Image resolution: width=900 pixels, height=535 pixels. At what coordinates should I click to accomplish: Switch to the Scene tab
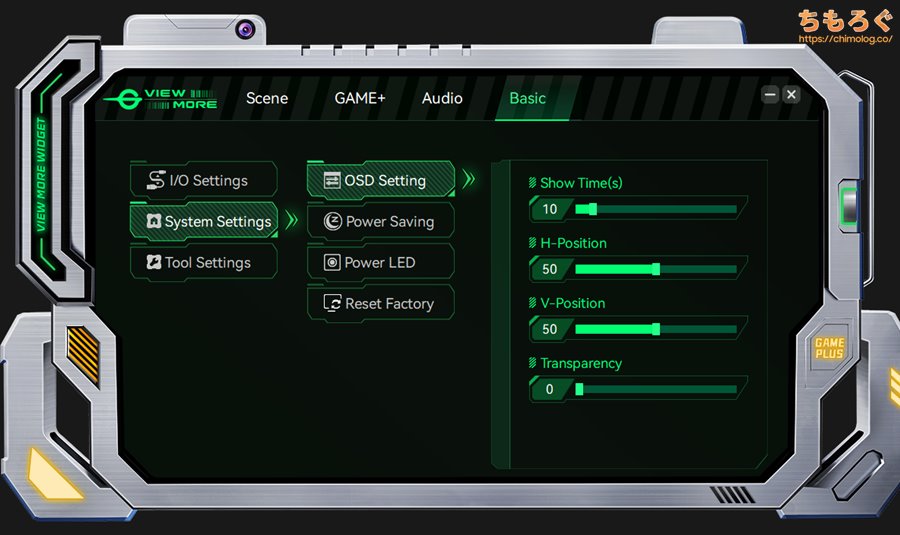[267, 98]
